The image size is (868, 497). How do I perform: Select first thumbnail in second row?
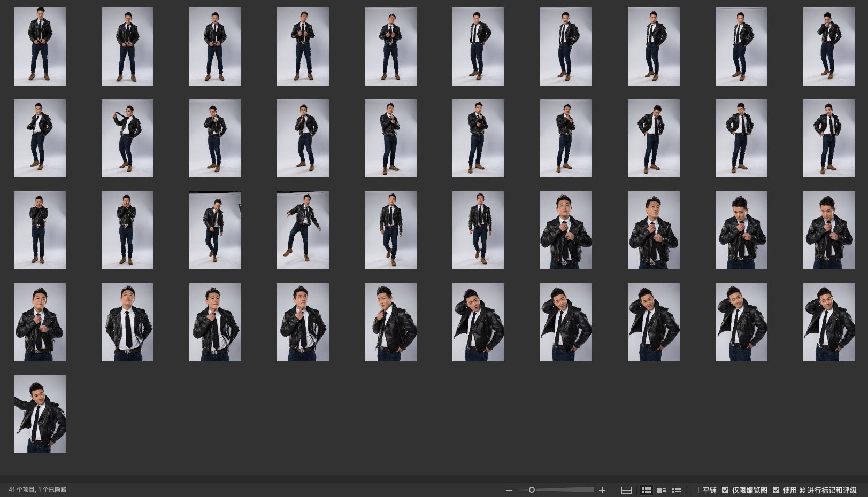click(40, 138)
